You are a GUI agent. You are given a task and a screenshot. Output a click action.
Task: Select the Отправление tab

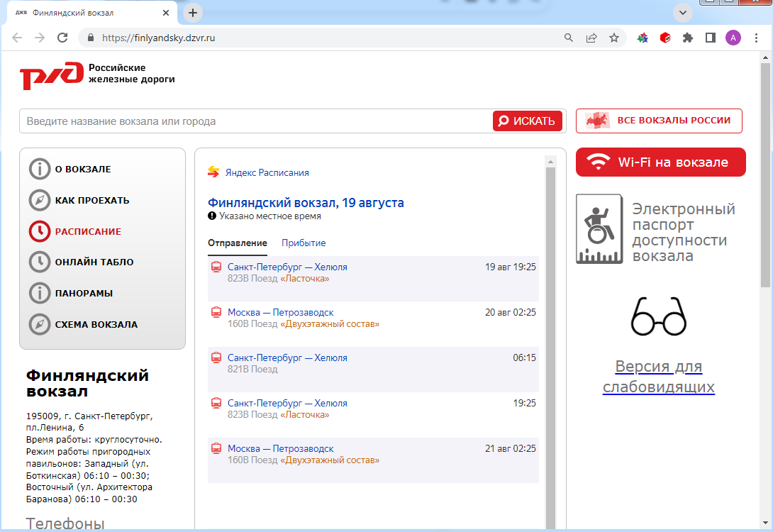237,243
